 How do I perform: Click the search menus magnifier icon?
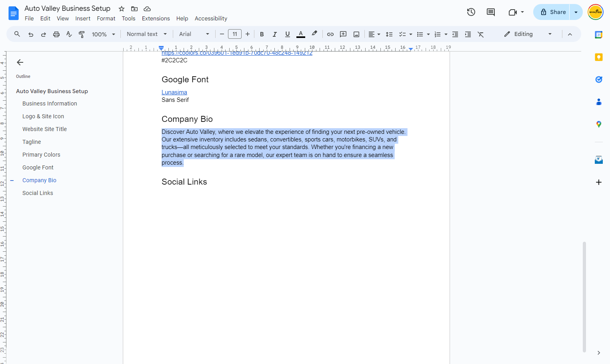[x=17, y=34]
